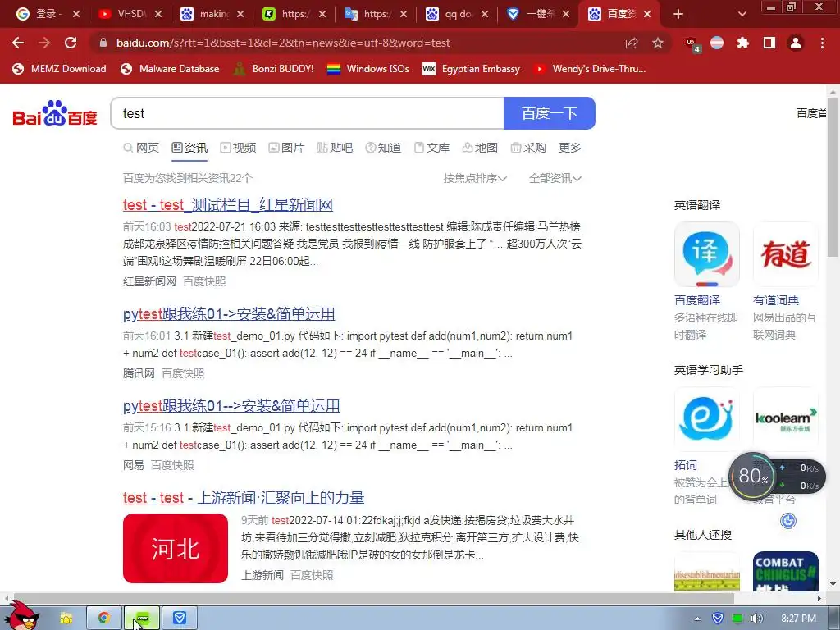Open the Koolearn app icon
Image resolution: width=840 pixels, height=630 pixels.
click(x=785, y=419)
